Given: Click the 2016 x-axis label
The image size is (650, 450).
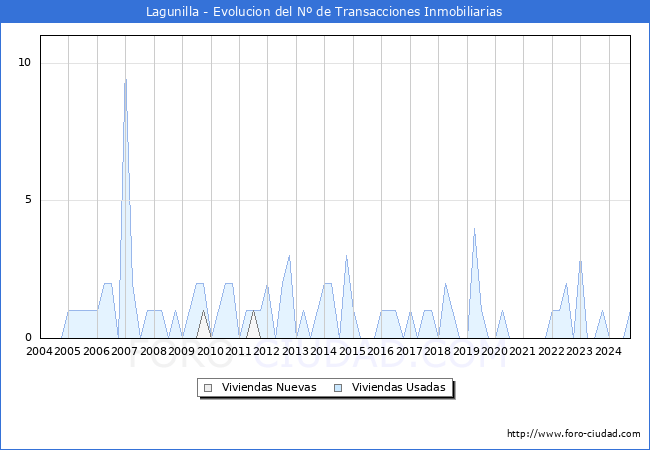Looking at the screenshot, I should click(x=380, y=351).
